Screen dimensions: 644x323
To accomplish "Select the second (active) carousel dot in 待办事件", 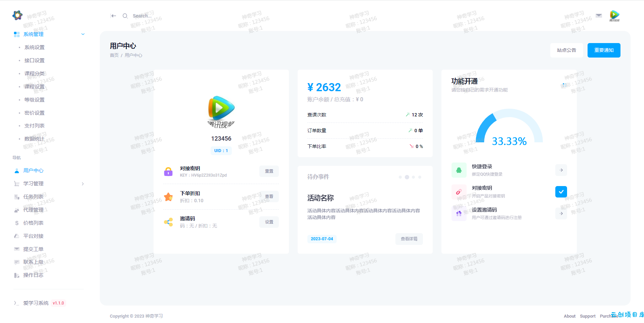I will click(407, 177).
